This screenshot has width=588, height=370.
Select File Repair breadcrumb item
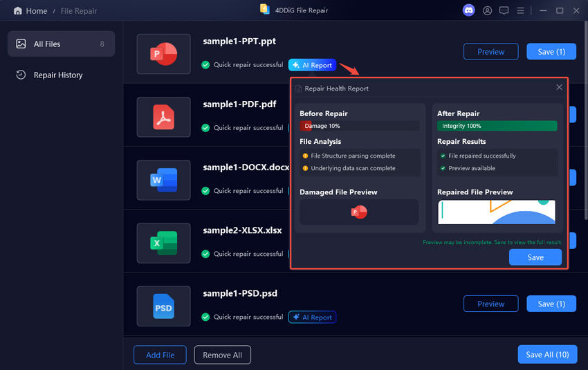coord(79,11)
